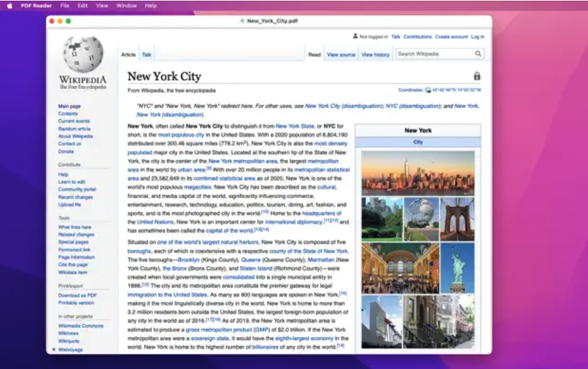Open the Manhattan skyline sunset photo
This screenshot has height=369, width=588.
(x=418, y=173)
